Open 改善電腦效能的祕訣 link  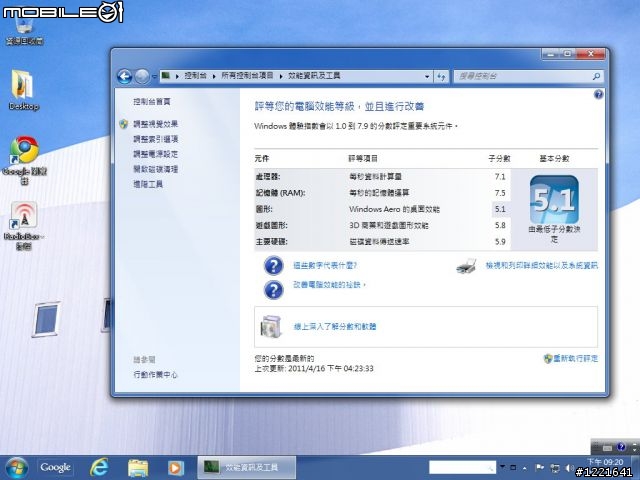tap(329, 285)
